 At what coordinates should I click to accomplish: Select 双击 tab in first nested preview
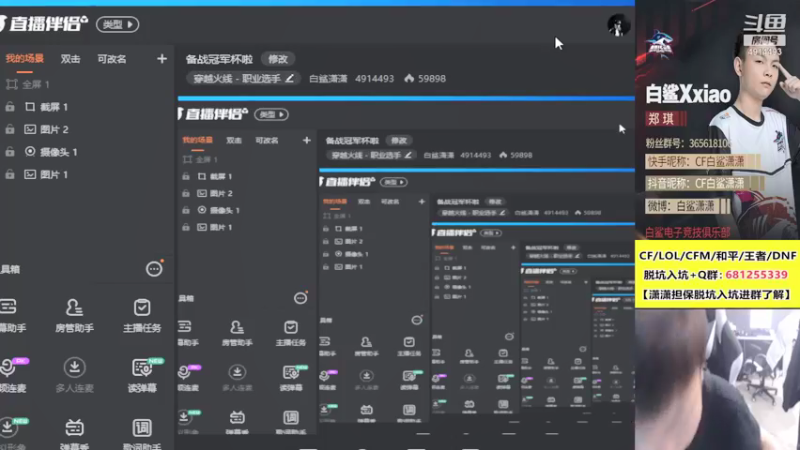234,140
